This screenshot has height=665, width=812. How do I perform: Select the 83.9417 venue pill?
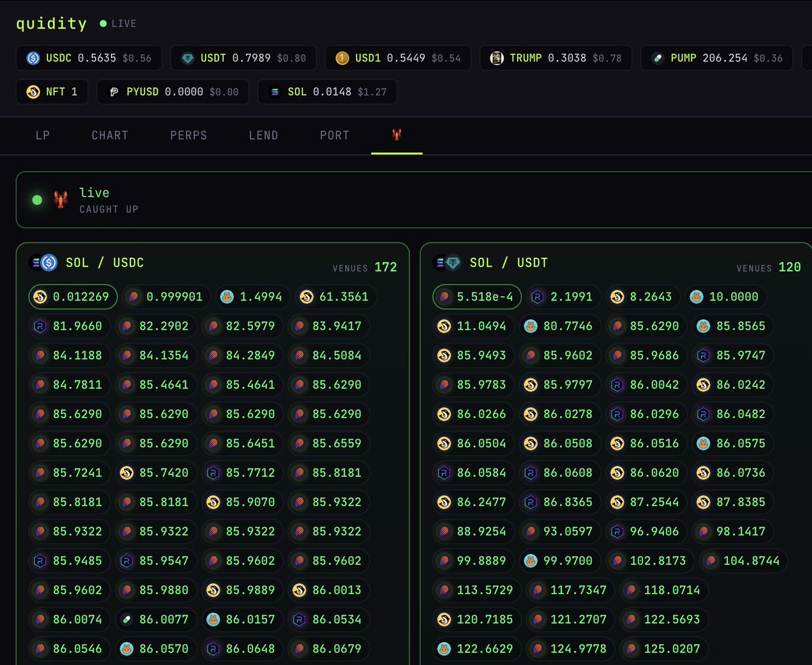point(329,326)
